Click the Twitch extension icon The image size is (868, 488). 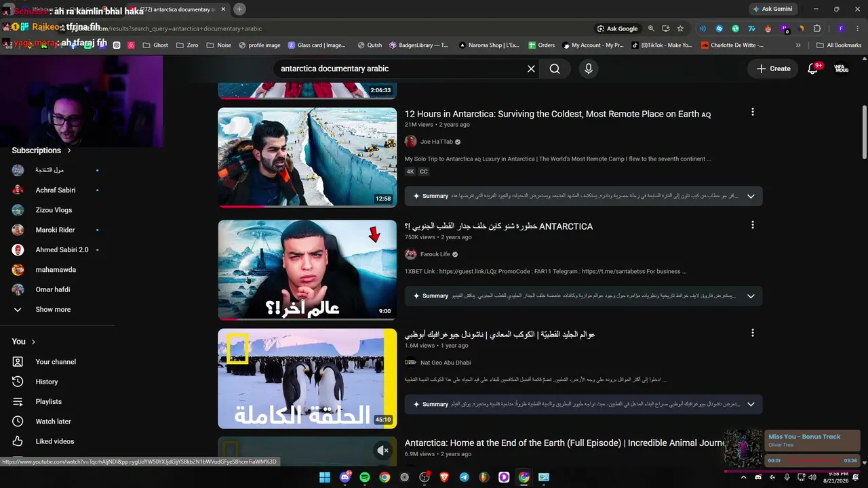pyautogui.click(x=785, y=28)
